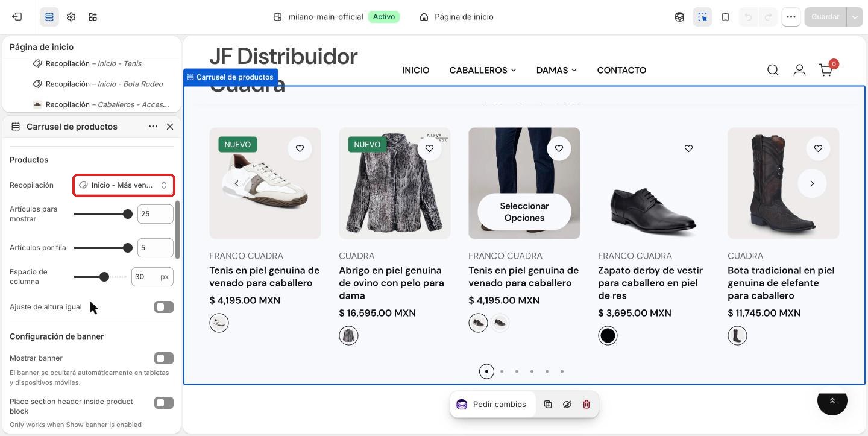Add Zapato derby to wishlist heart
Screen dimensions: 868x436
[x=688, y=148]
